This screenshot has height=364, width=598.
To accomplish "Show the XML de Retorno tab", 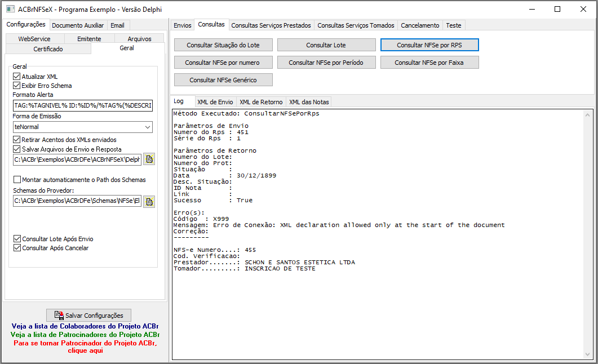I will coord(262,102).
